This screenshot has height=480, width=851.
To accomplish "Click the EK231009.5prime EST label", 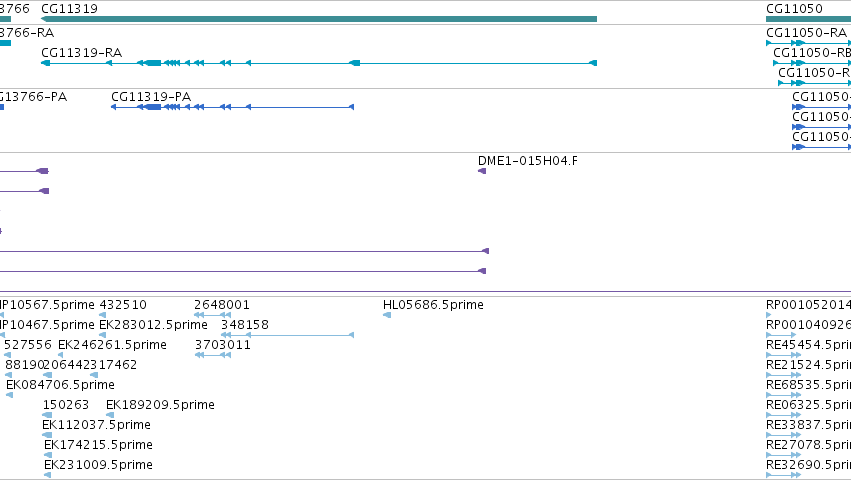I will pyautogui.click(x=98, y=465).
